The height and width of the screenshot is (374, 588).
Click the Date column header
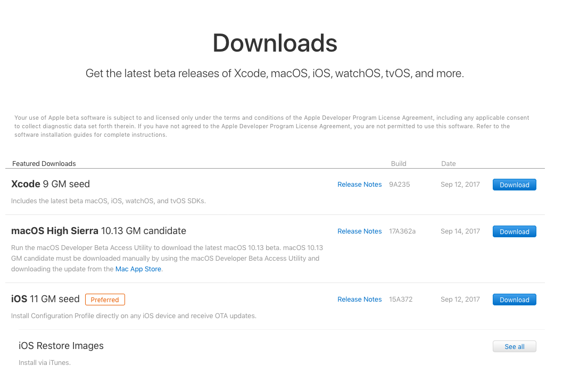[x=448, y=164]
